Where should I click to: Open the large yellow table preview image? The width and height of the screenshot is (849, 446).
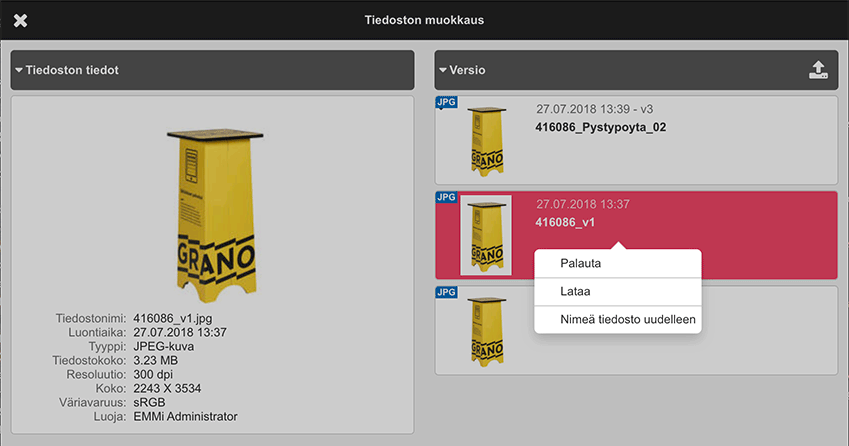215,214
